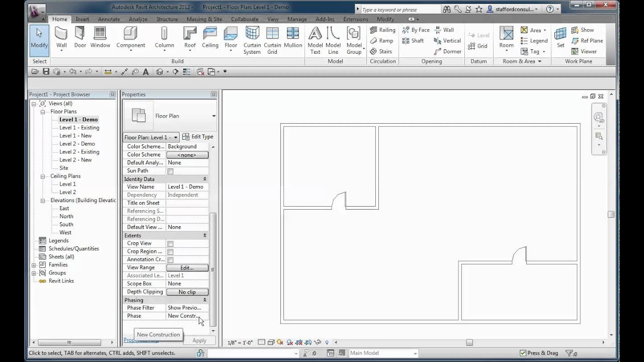The image size is (644, 362).
Task: Activate the Grid datum tool
Action: (477, 46)
